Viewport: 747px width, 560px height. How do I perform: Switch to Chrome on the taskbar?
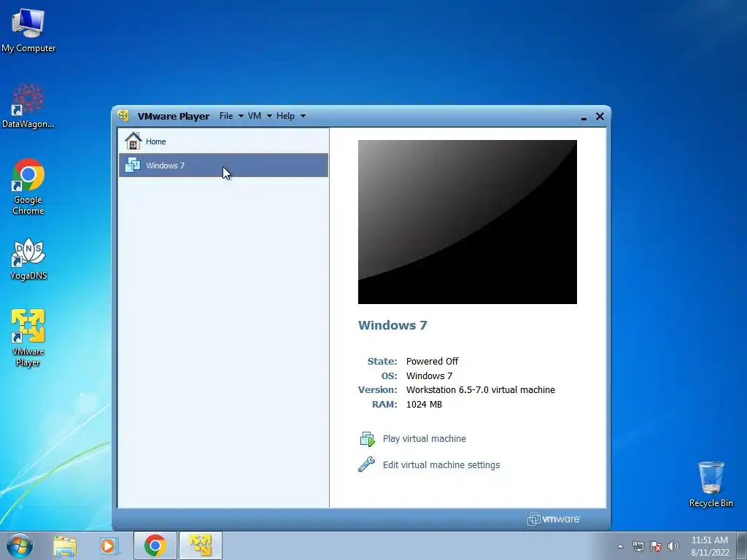click(155, 545)
